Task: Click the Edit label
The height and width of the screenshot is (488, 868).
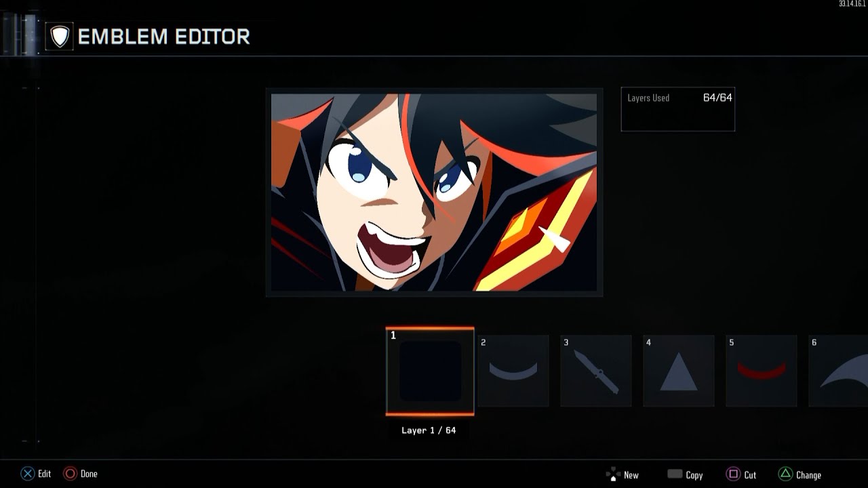Action: 45,474
